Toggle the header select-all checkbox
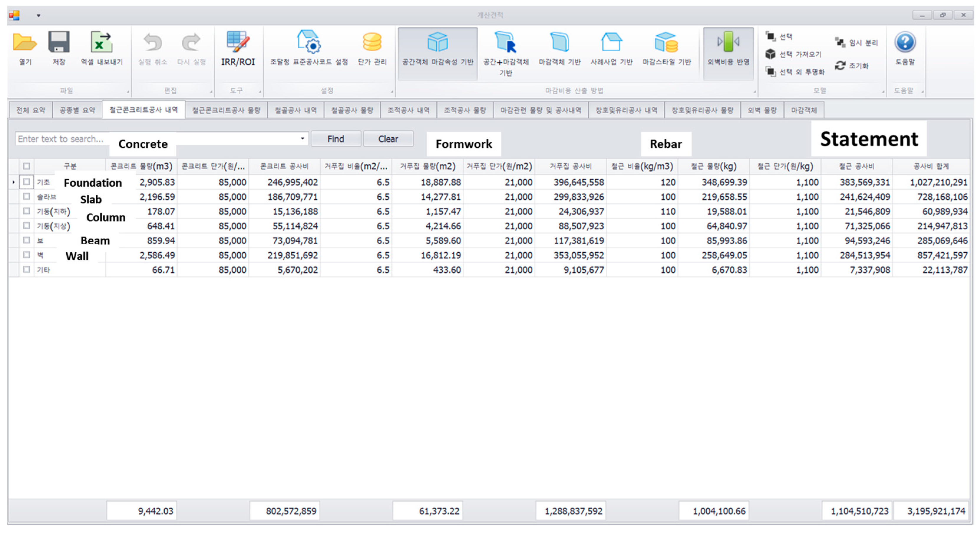Image resolution: width=980 pixels, height=533 pixels. pyautogui.click(x=27, y=166)
